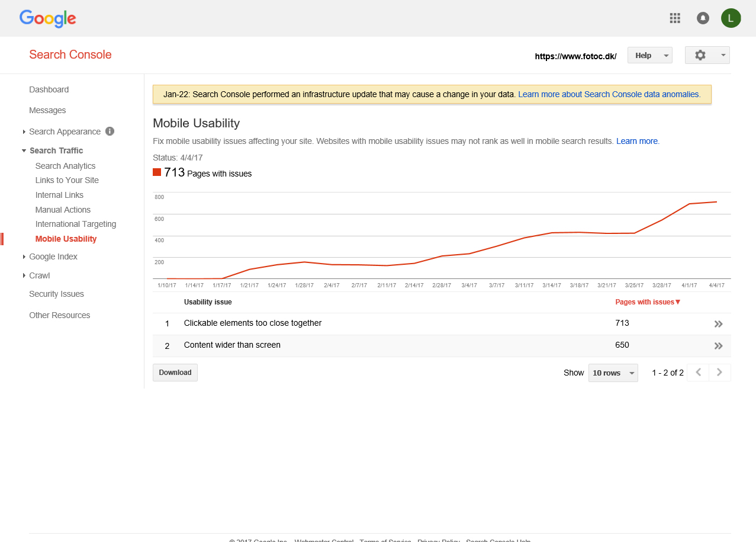Open Learn more about data anomalies link
This screenshot has height=542, width=756.
click(609, 94)
